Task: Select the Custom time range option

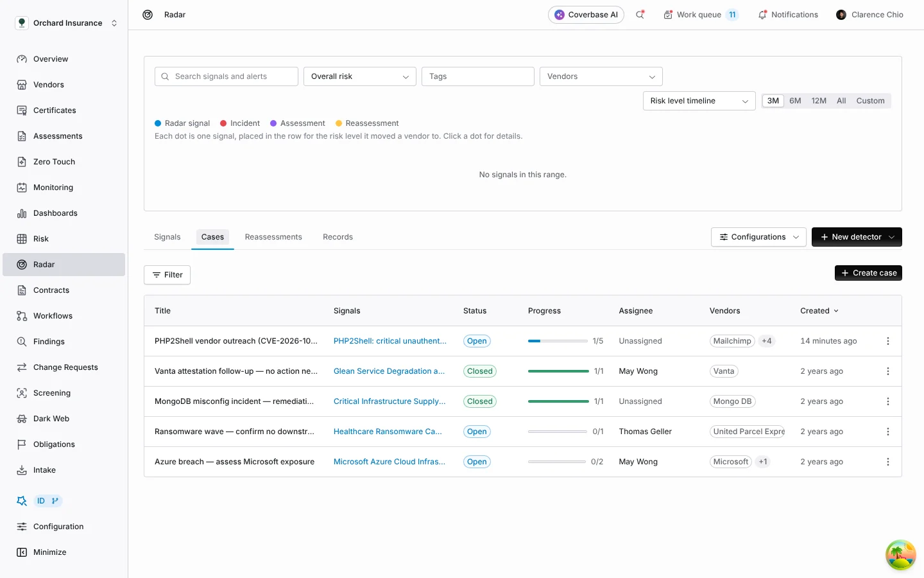Action: 870,101
